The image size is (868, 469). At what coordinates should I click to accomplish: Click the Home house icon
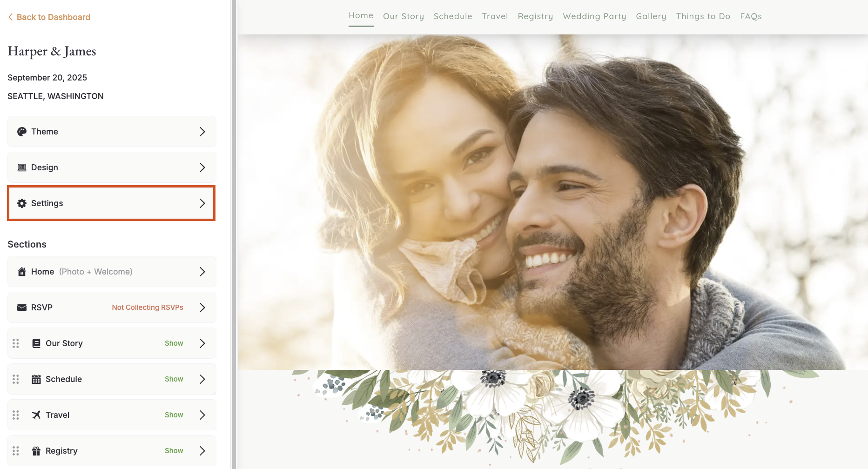(22, 272)
